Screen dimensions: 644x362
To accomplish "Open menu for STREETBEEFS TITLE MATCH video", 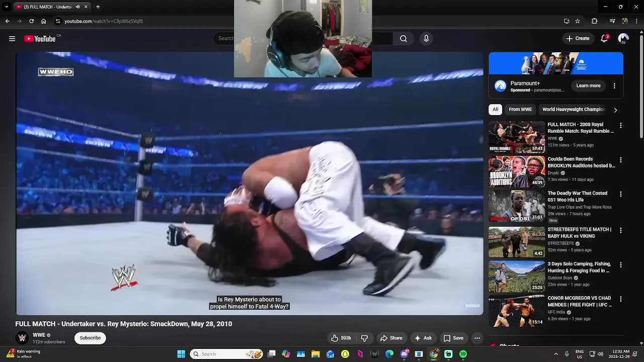I will pyautogui.click(x=620, y=230).
